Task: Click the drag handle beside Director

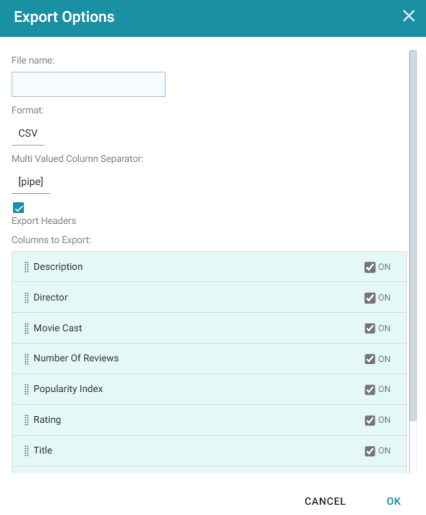Action: pos(27,298)
